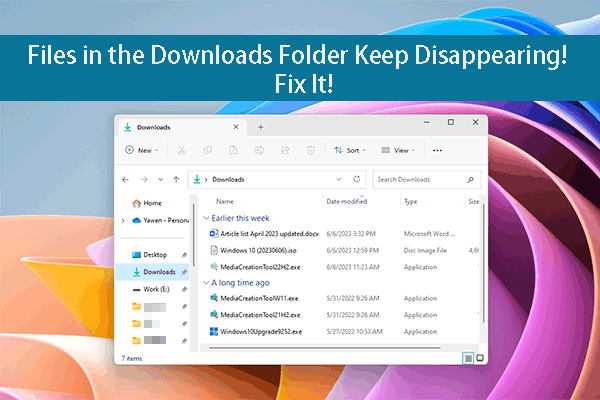Open the See more ellipsis menu
The height and width of the screenshot is (400, 600).
pos(436,150)
